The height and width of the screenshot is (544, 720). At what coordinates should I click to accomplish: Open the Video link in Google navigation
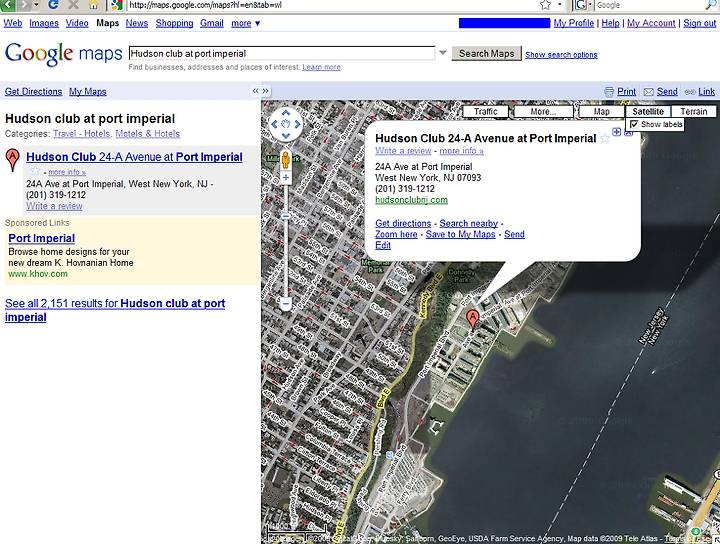pos(77,23)
